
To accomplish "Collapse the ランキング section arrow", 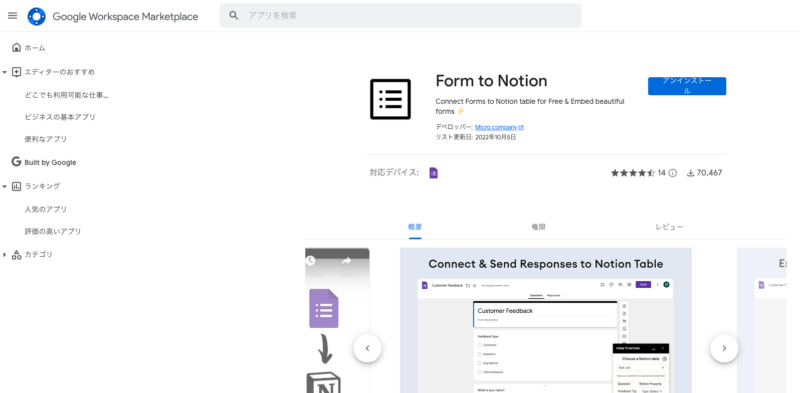I will point(5,187).
